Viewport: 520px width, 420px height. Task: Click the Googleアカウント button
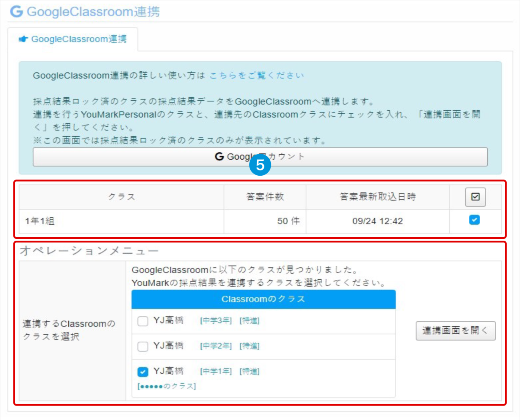click(x=260, y=157)
